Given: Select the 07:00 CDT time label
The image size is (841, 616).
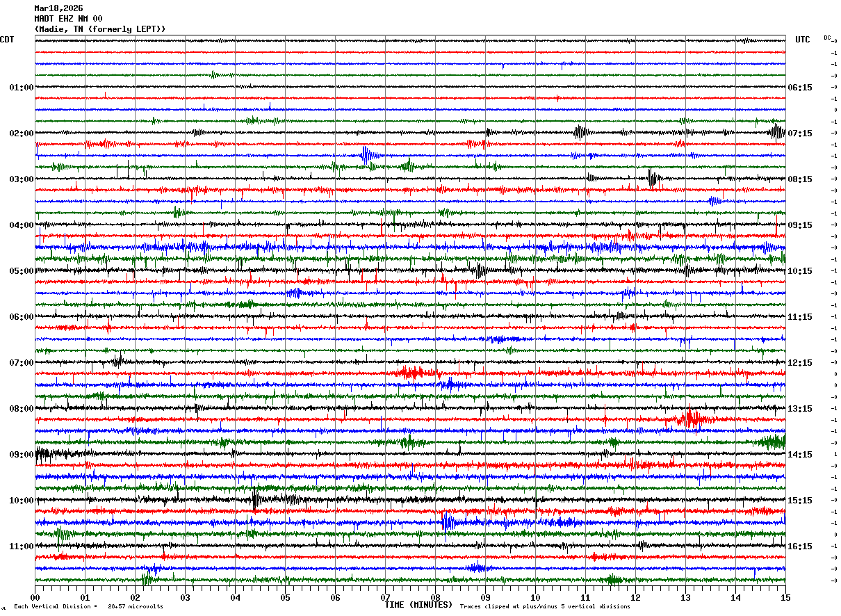Looking at the screenshot, I should tap(22, 363).
